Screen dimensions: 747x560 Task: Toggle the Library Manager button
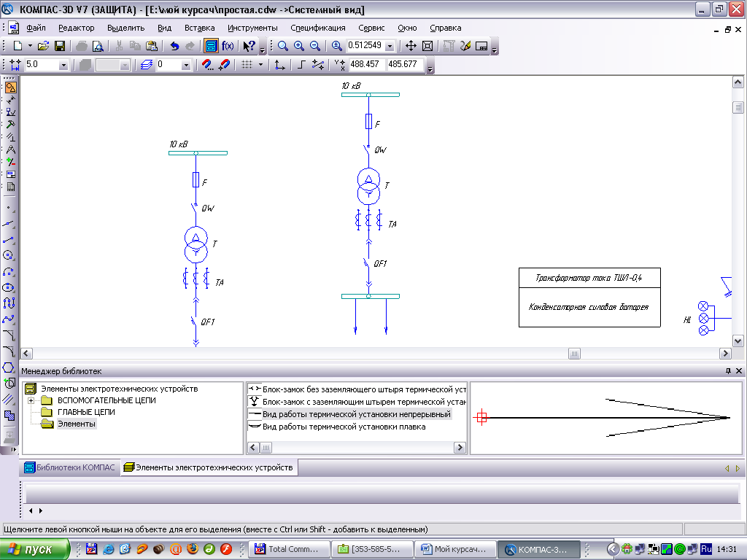click(210, 46)
